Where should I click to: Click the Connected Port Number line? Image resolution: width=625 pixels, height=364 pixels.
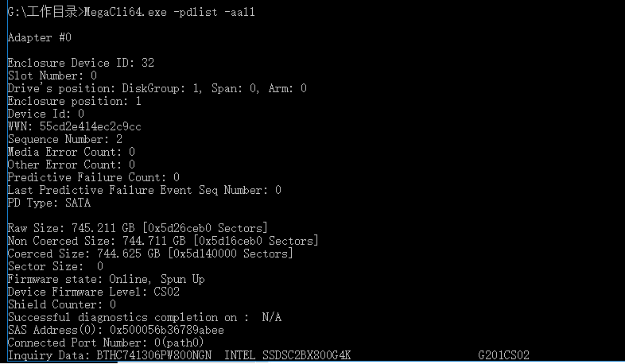pos(106,343)
